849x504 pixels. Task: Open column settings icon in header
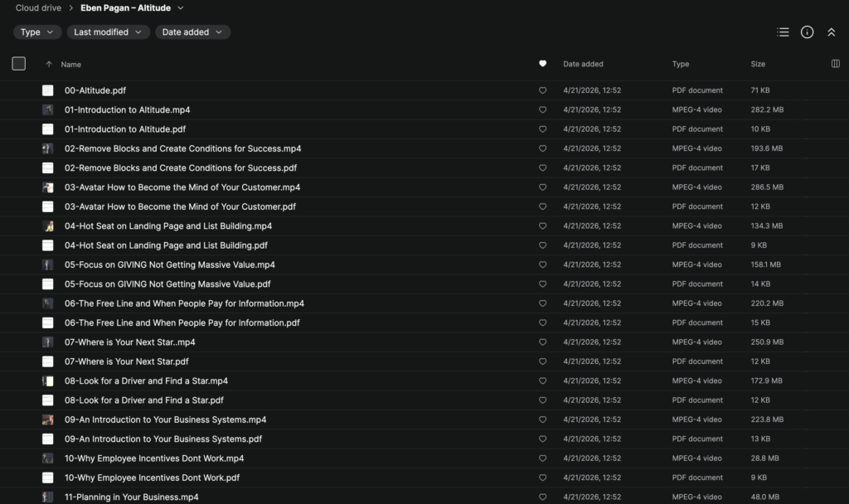pos(836,64)
